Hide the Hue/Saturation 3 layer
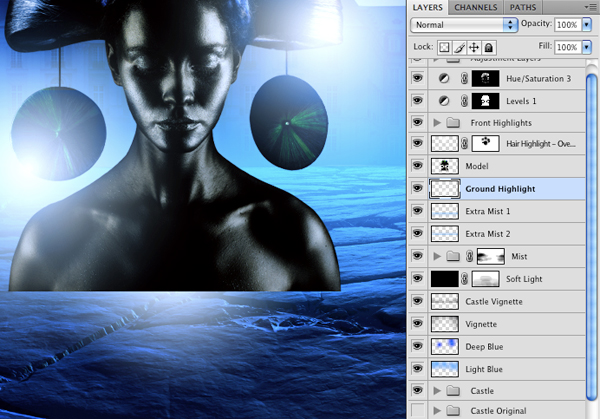Screen dimensions: 600x419 coord(417,78)
